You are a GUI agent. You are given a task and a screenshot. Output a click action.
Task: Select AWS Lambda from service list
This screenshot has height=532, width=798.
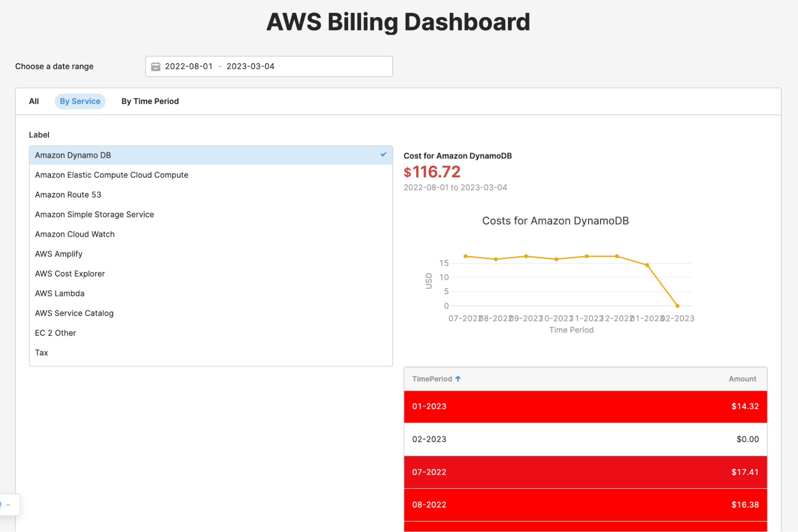point(59,293)
